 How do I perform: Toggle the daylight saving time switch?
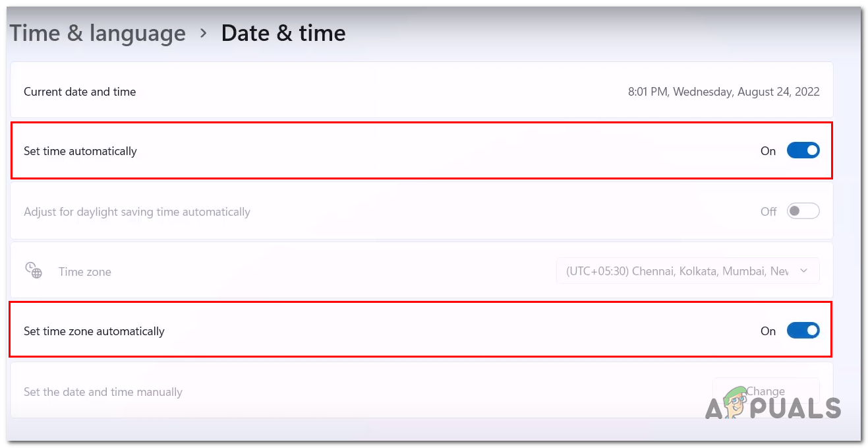(x=803, y=212)
